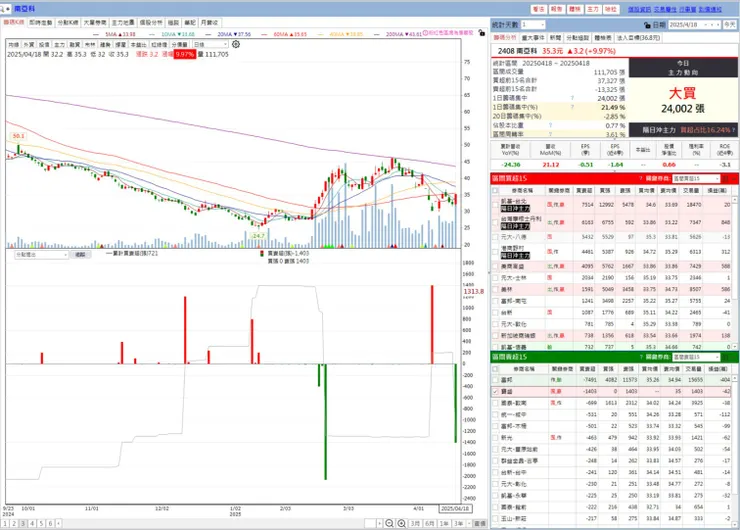The height and width of the screenshot is (530, 740).
Task: Click next-page arrow after page 6
Action: 59,523
